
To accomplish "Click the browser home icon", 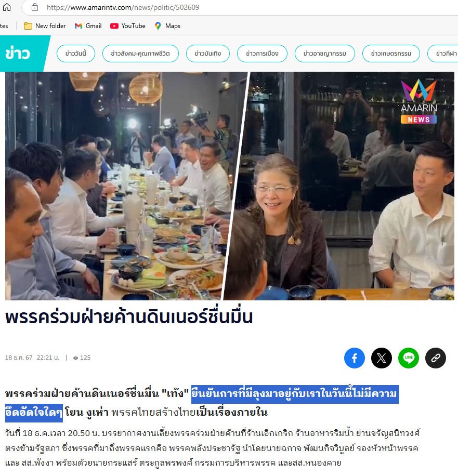I will point(7,7).
